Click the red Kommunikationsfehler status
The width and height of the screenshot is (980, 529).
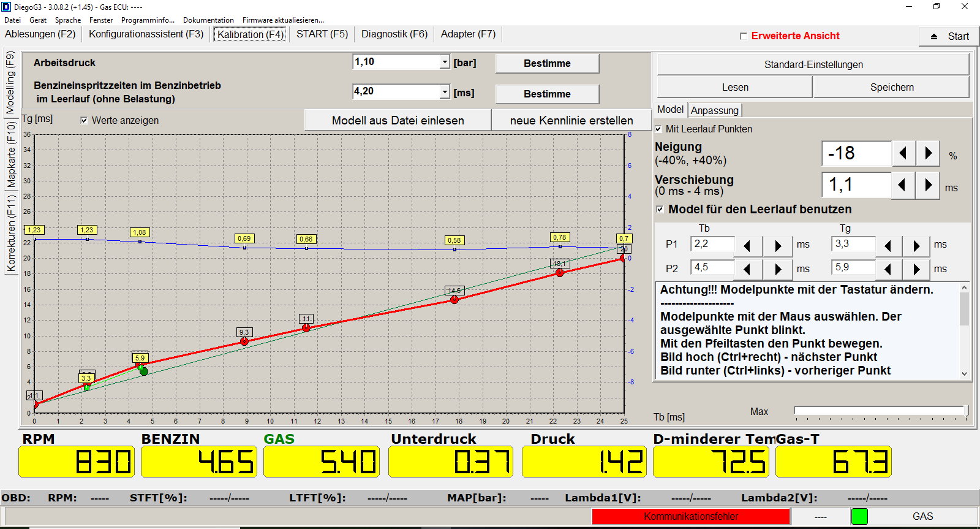click(691, 516)
